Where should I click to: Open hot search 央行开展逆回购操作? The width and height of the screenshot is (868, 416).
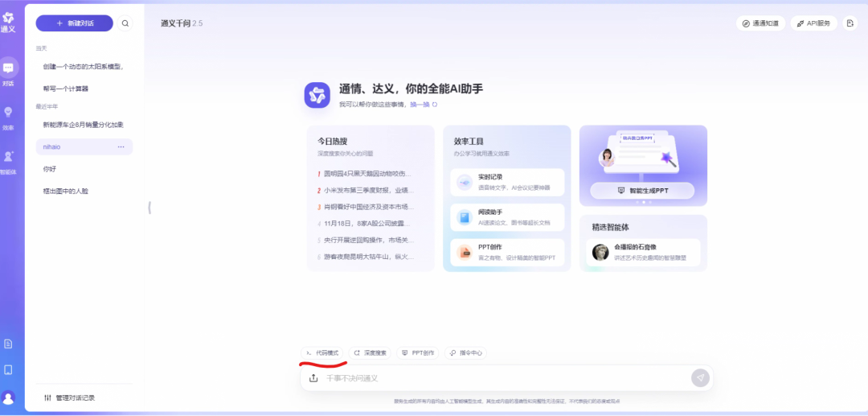[367, 241]
